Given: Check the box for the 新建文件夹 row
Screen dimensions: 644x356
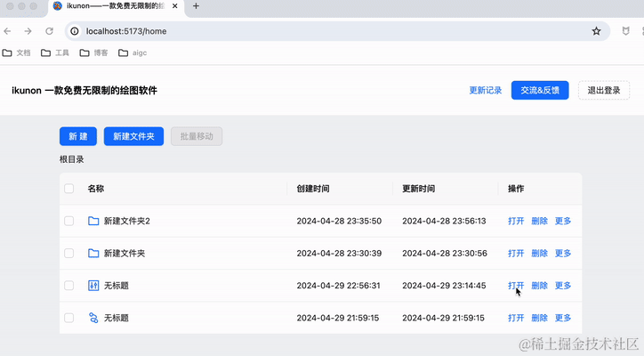Looking at the screenshot, I should 69,254.
